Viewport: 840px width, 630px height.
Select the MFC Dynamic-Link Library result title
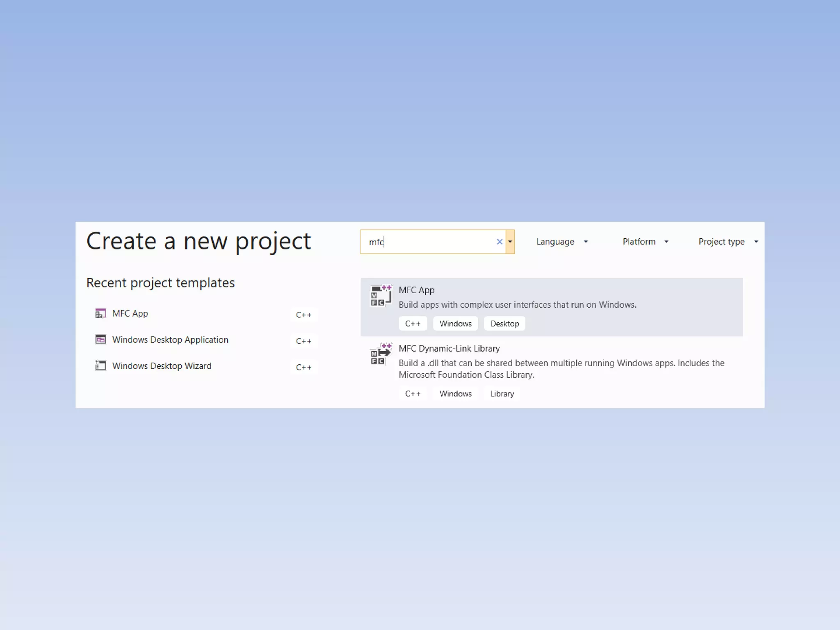(449, 349)
